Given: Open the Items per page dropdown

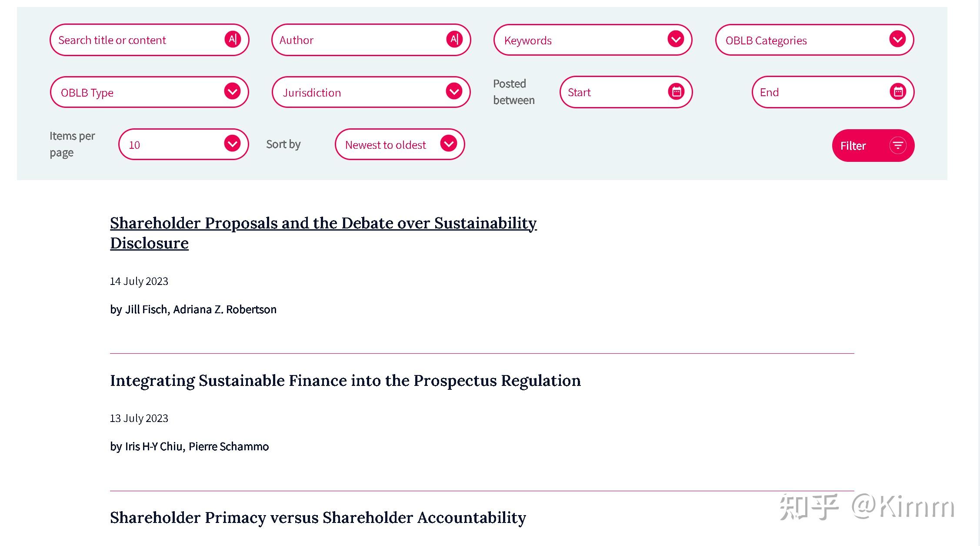Looking at the screenshot, I should [183, 144].
